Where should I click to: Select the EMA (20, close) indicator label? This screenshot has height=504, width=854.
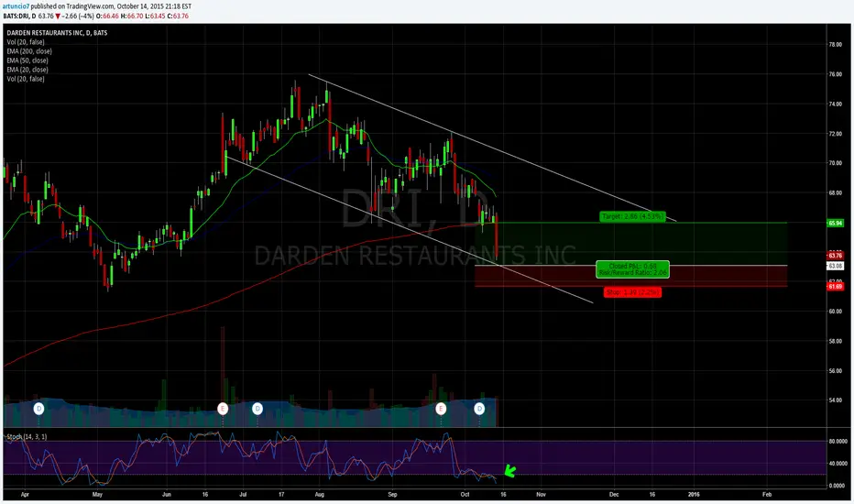click(x=27, y=70)
